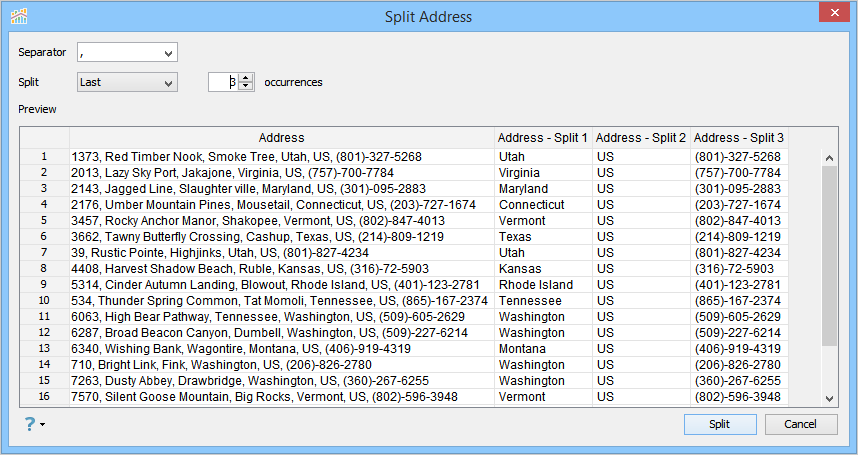Click the vertical scrollbar thumb in the preview
This screenshot has width=858, height=455.
(829, 255)
